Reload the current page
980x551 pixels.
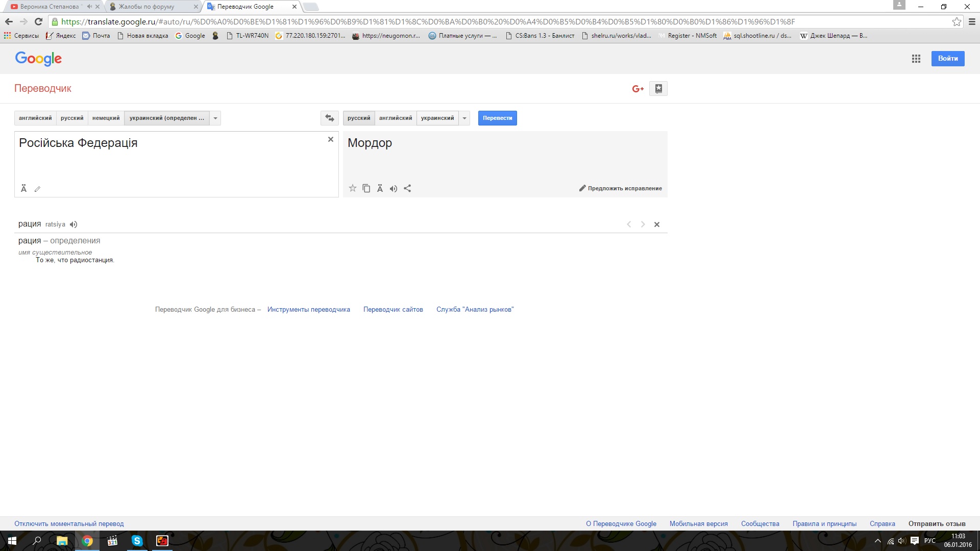(x=38, y=21)
